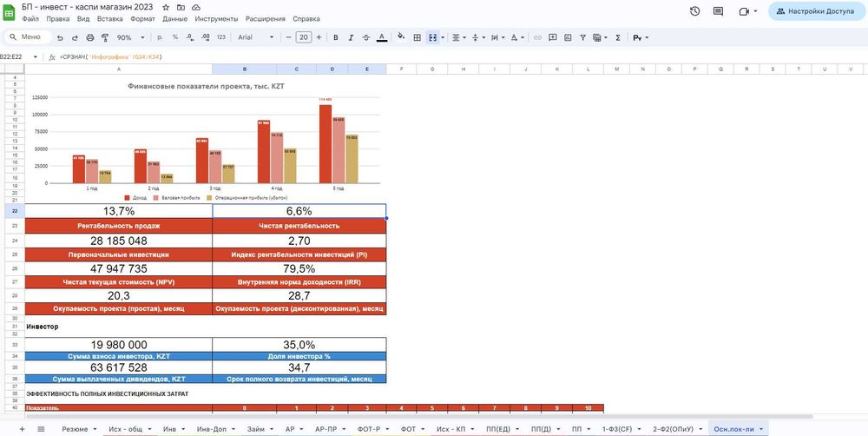868x436 pixels.
Task: Open version history clock icon
Action: tap(695, 11)
